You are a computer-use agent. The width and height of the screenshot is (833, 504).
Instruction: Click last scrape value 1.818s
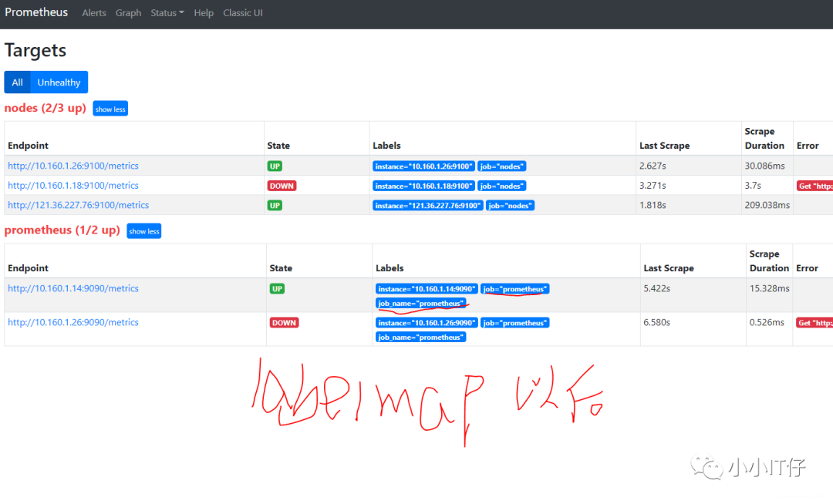653,205
